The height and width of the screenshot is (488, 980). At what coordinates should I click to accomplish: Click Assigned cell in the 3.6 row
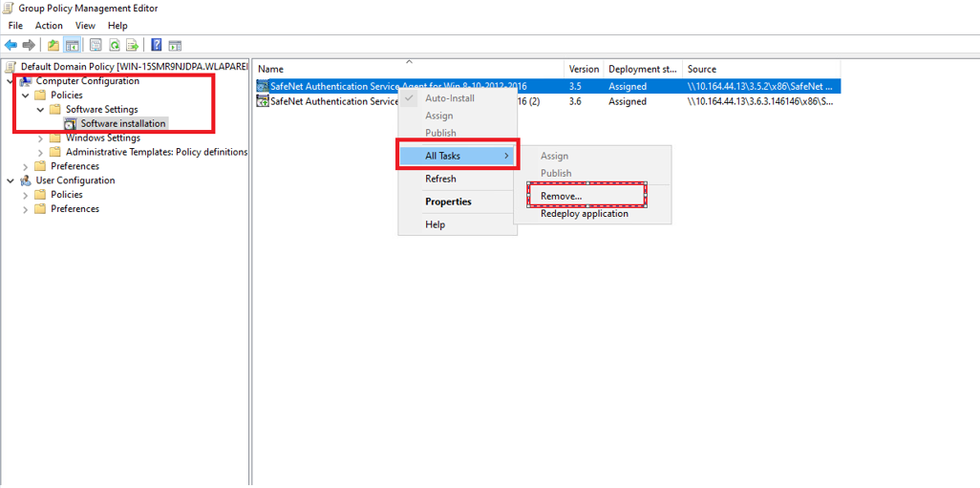[x=628, y=101]
